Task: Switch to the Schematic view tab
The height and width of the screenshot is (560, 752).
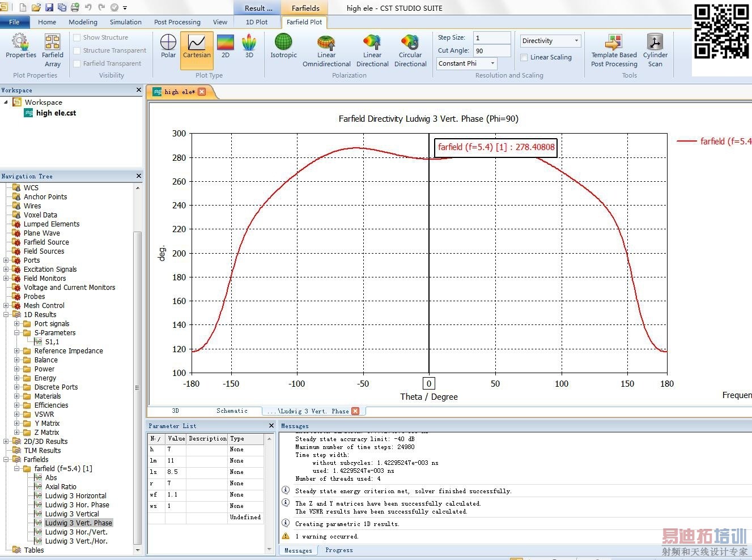Action: tap(232, 411)
